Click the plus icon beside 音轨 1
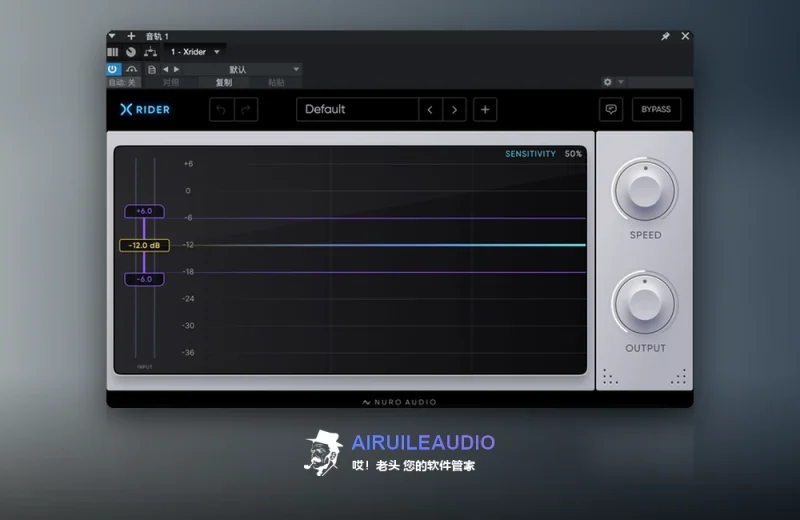Screen dimensions: 800x520 [131, 36]
